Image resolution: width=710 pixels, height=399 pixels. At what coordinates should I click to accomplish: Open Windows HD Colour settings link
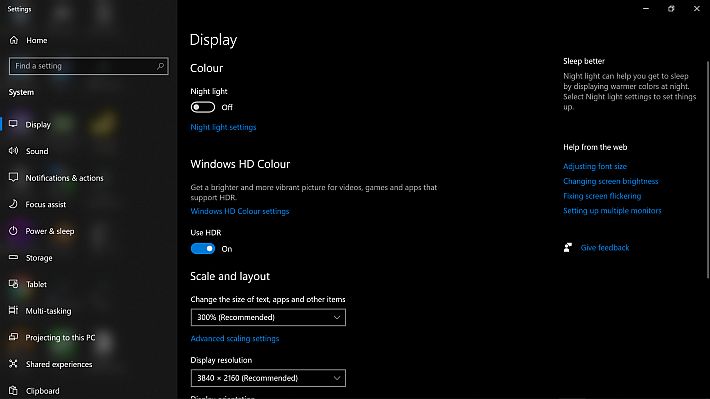click(240, 212)
